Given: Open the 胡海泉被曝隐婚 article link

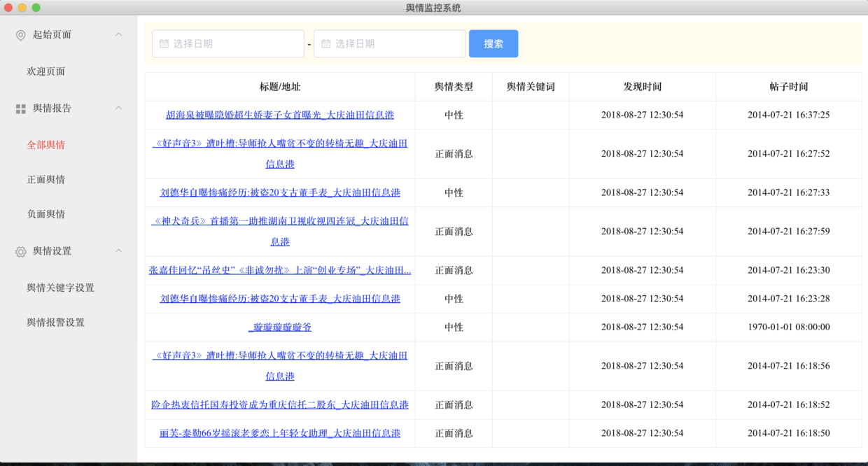Looking at the screenshot, I should pos(279,115).
